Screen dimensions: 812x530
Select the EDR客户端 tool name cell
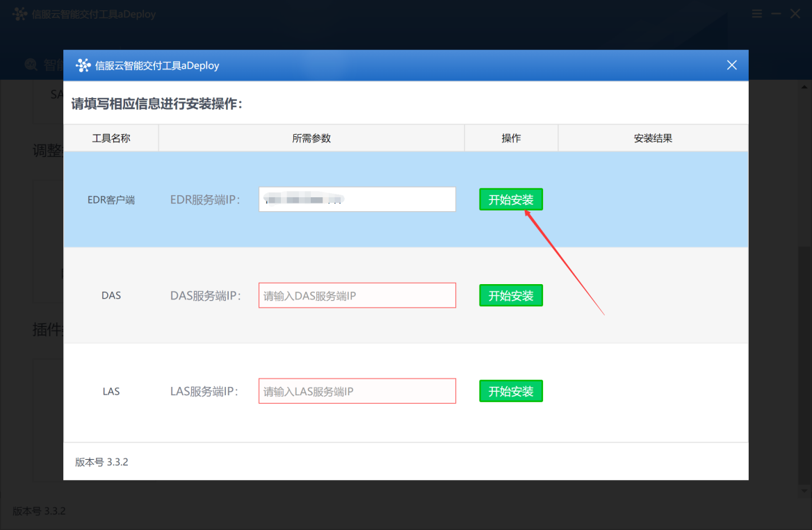click(x=111, y=200)
